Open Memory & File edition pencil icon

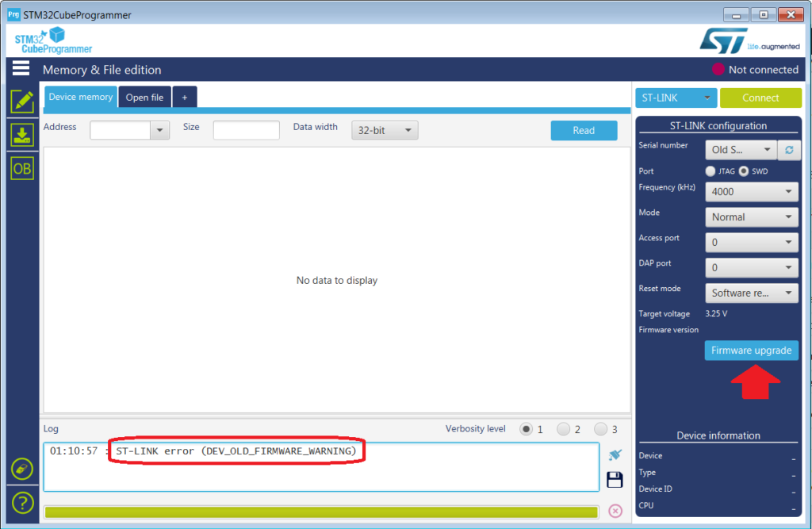coord(22,102)
